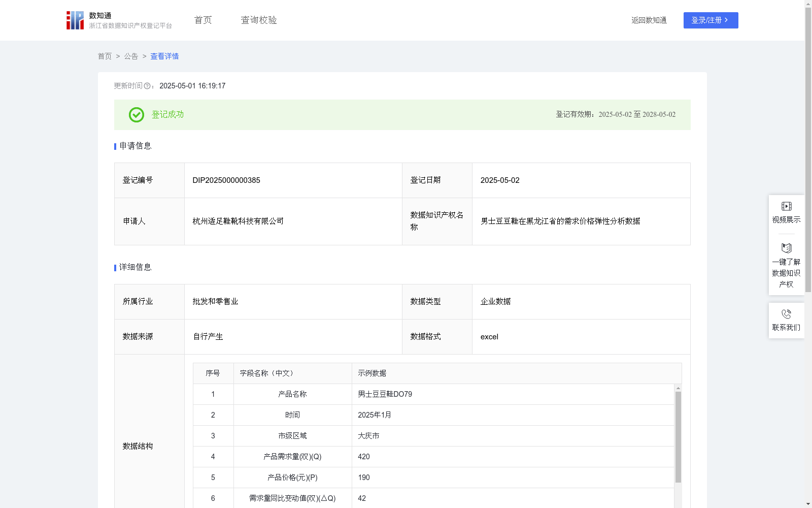Navigate to 首页 in the breadcrumb

[105, 56]
